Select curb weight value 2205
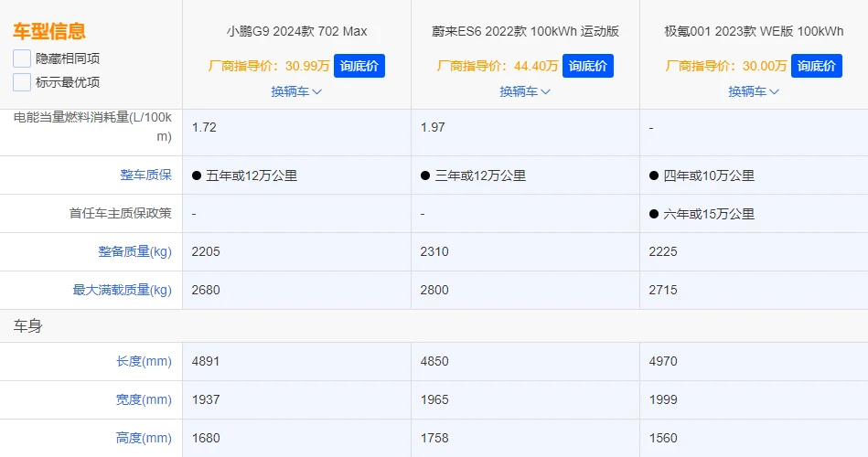Image resolution: width=868 pixels, height=457 pixels. point(206,251)
